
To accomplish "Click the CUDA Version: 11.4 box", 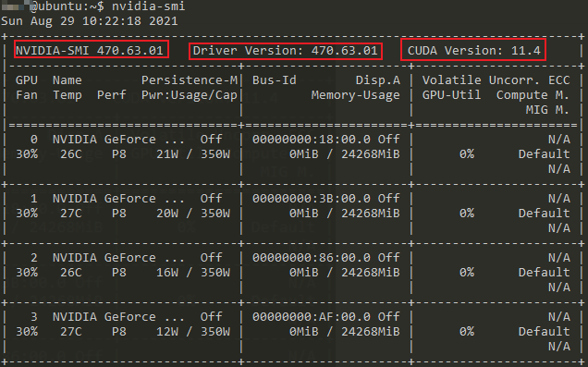I will pyautogui.click(x=473, y=50).
